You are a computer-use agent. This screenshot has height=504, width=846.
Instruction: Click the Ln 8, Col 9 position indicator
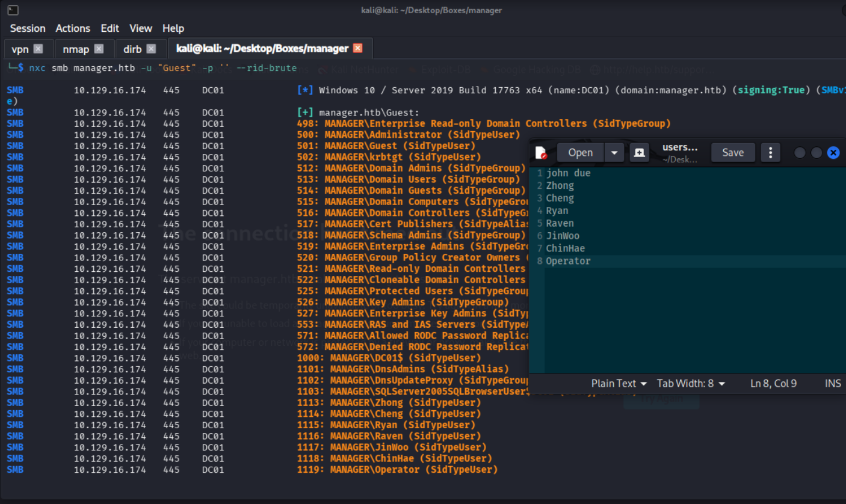(773, 383)
